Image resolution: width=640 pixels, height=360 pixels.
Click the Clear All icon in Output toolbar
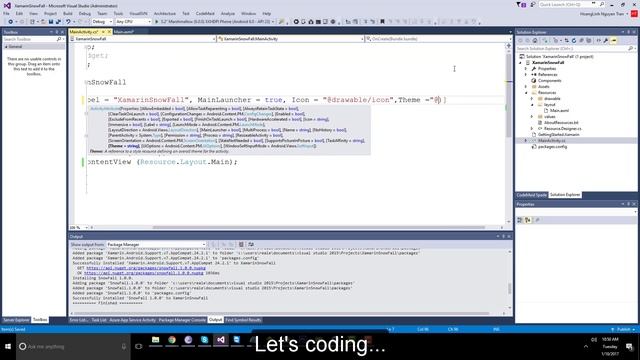[x=241, y=244]
